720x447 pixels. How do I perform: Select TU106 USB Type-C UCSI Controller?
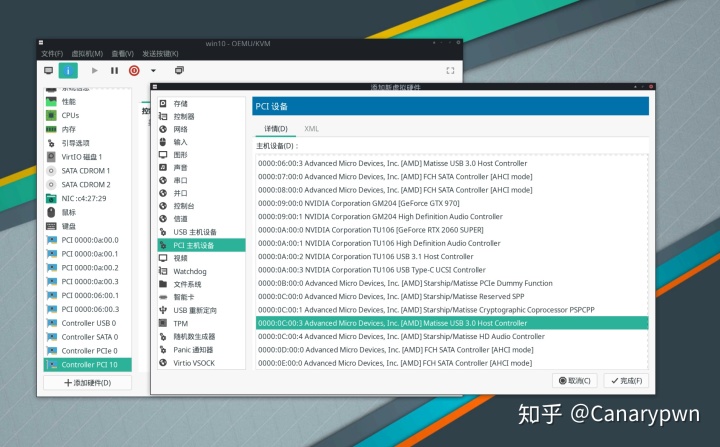[x=452, y=270]
